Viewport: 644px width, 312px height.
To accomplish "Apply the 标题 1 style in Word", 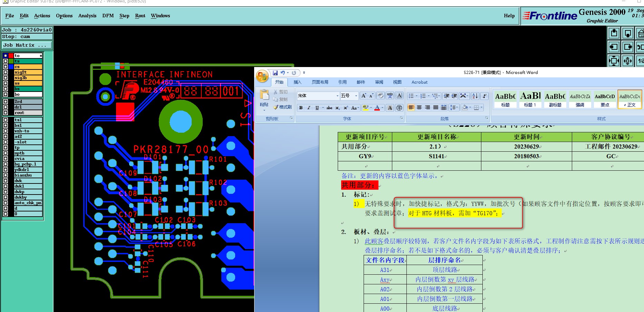I will point(530,99).
